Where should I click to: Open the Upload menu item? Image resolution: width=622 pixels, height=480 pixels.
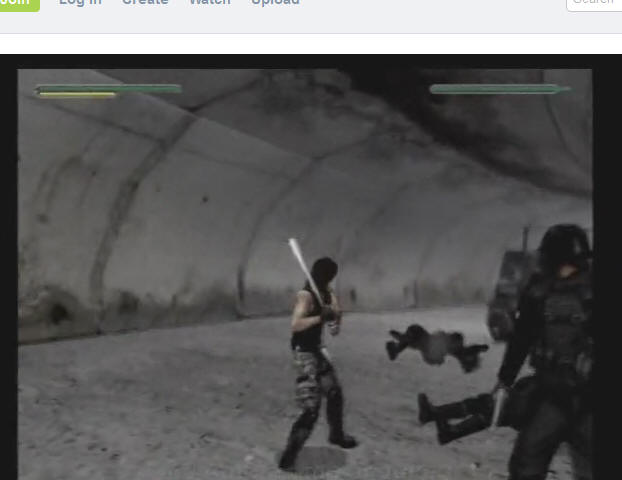pyautogui.click(x=275, y=2)
